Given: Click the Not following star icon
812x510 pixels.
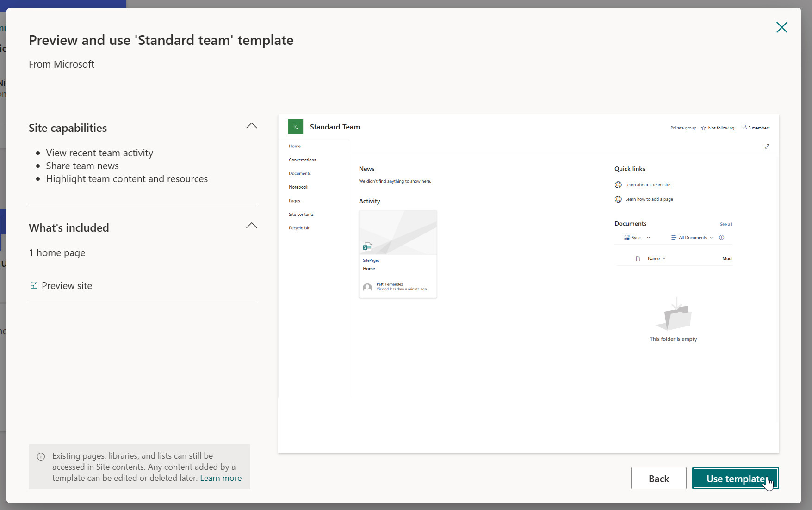Looking at the screenshot, I should point(703,128).
